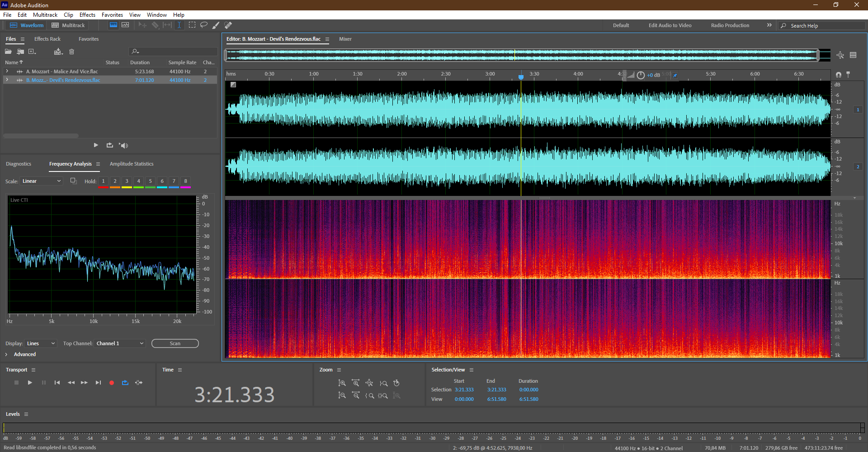Pin the HUD volume overlay

click(x=675, y=76)
